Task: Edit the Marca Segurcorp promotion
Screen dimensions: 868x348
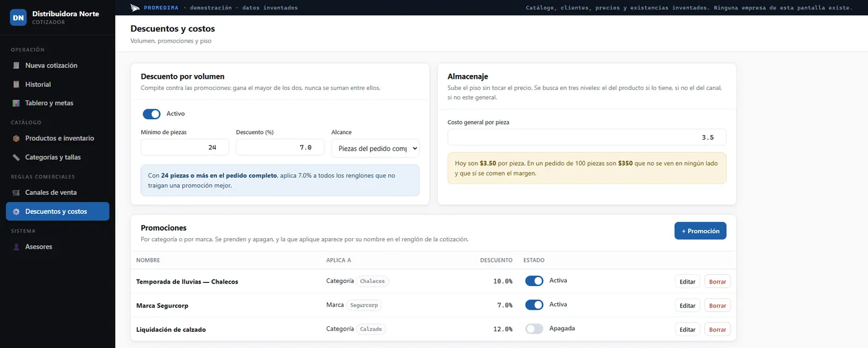Action: point(688,305)
